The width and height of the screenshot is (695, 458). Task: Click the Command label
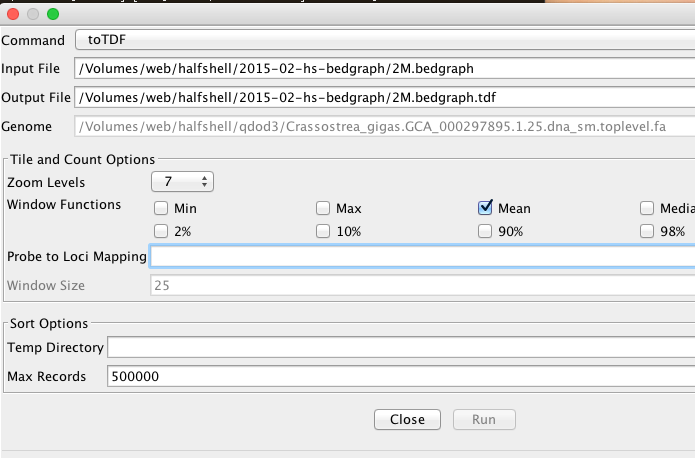(33, 40)
